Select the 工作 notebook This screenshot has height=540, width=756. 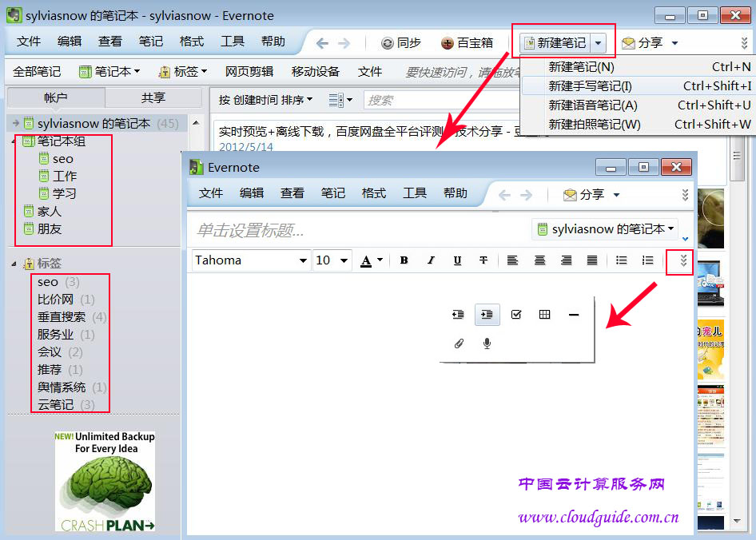coord(58,177)
